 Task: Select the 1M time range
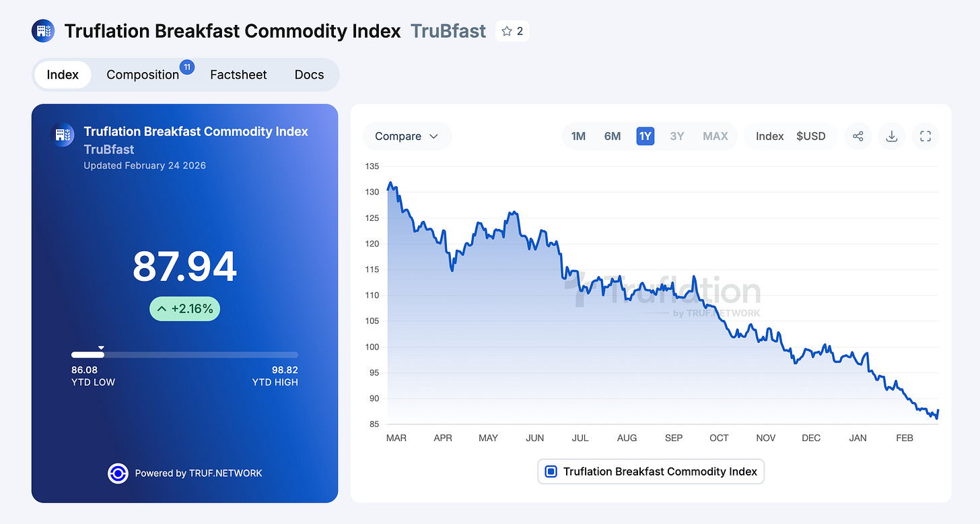pyautogui.click(x=578, y=136)
